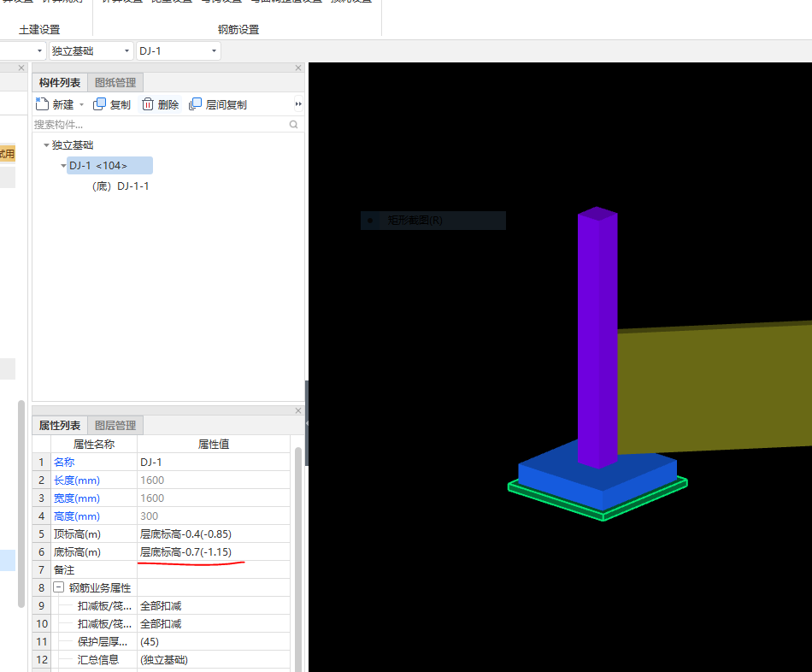Click the 新建 button label

[x=63, y=104]
